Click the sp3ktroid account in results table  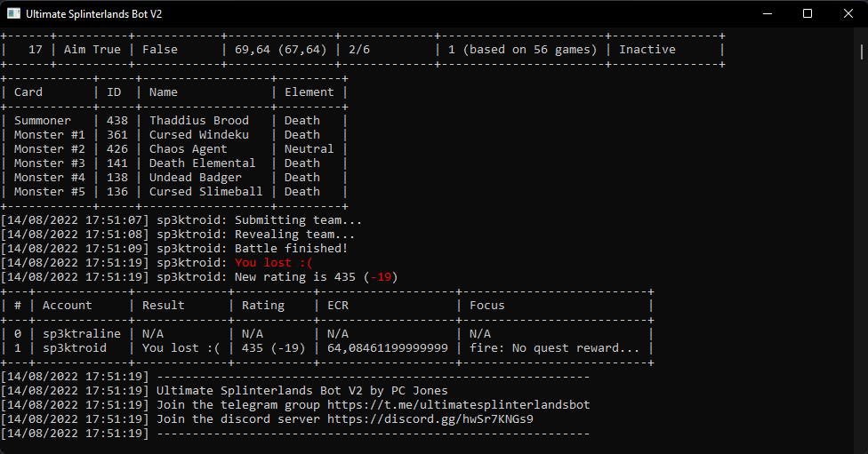click(x=74, y=348)
